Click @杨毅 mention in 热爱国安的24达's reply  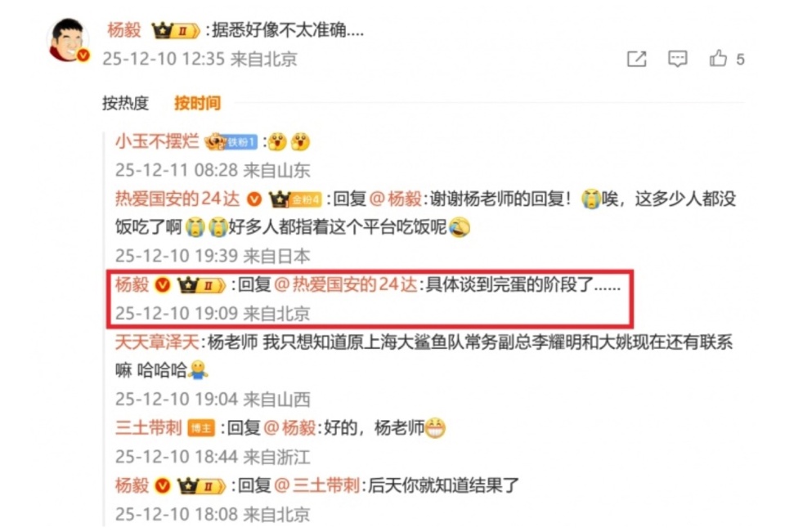coord(395,199)
